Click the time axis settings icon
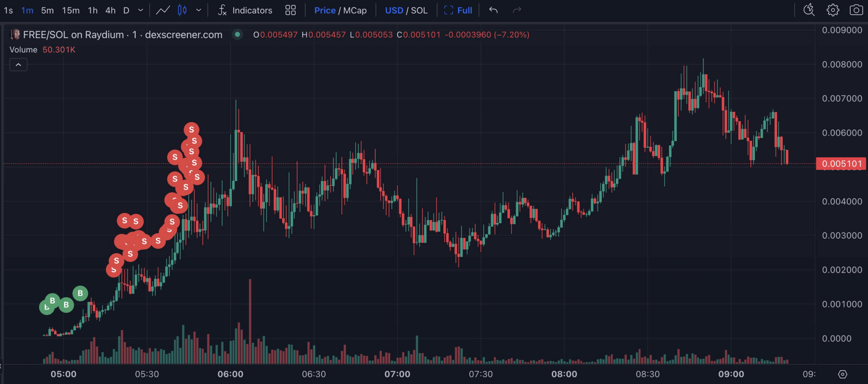Image resolution: width=868 pixels, height=384 pixels. click(843, 374)
